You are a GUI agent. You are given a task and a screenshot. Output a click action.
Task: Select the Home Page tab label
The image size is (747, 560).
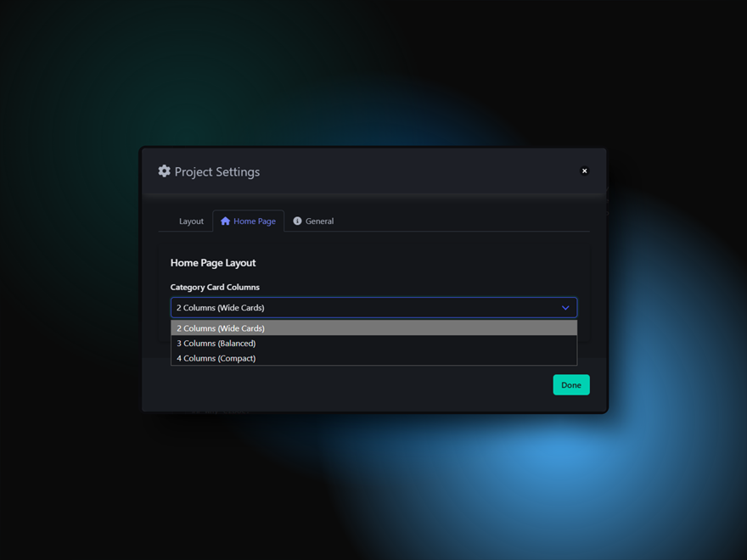pyautogui.click(x=255, y=221)
